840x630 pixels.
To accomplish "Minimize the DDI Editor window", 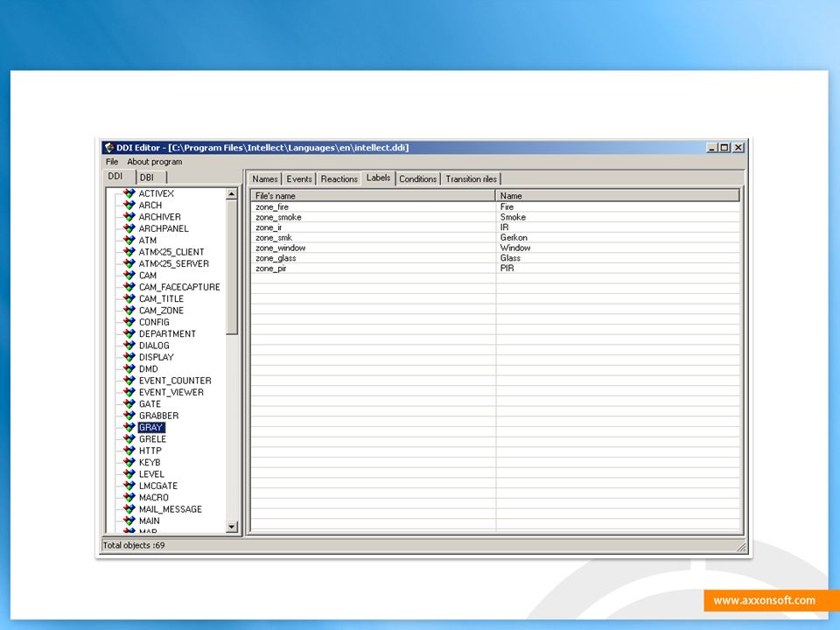I will (712, 148).
